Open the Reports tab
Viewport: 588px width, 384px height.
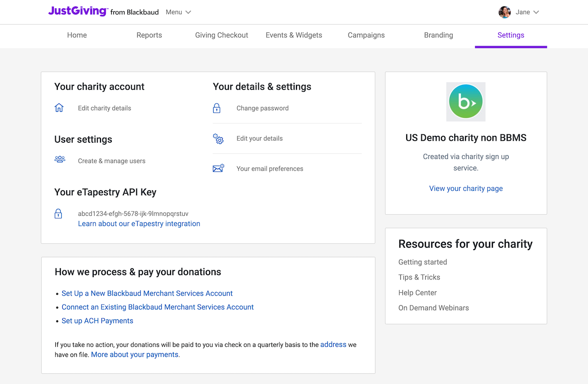pyautogui.click(x=149, y=35)
